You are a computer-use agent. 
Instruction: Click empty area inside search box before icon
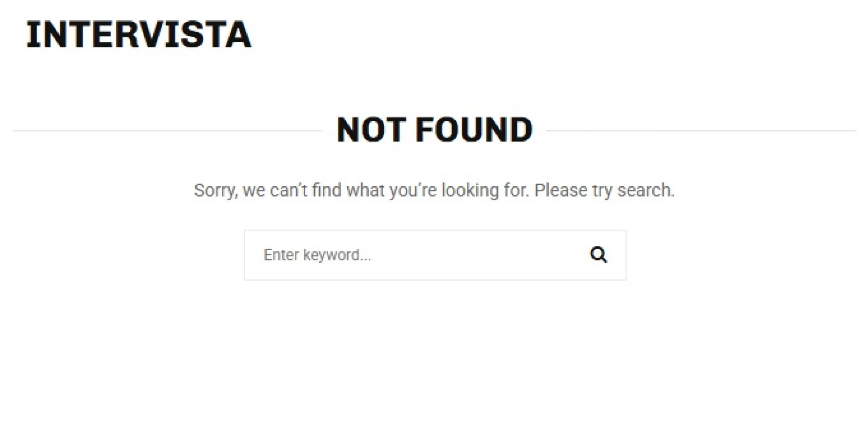(497, 255)
